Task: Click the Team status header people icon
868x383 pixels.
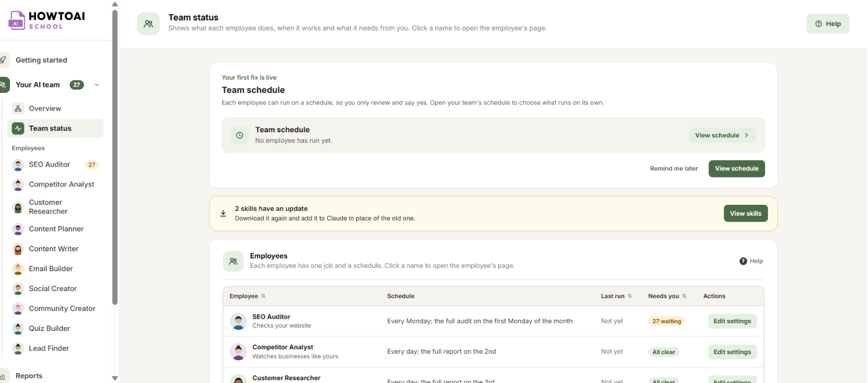Action: [x=148, y=24]
